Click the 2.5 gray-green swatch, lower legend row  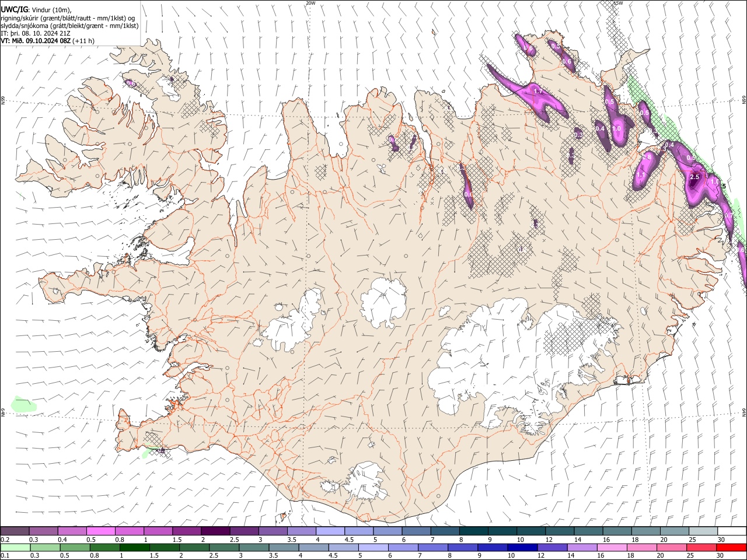[x=224, y=547]
